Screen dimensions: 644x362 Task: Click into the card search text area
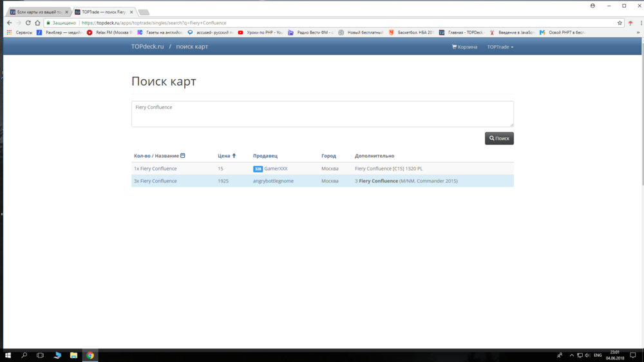pyautogui.click(x=322, y=114)
